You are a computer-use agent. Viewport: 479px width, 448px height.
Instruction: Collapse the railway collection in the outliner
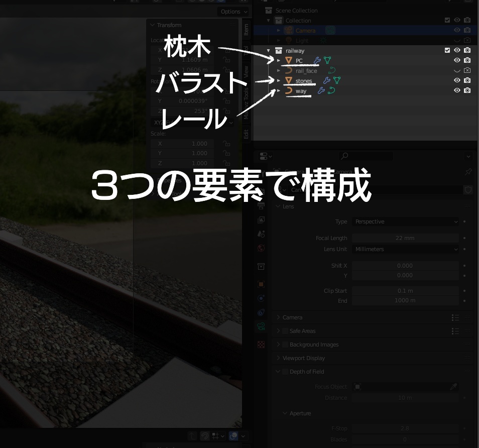(x=269, y=50)
